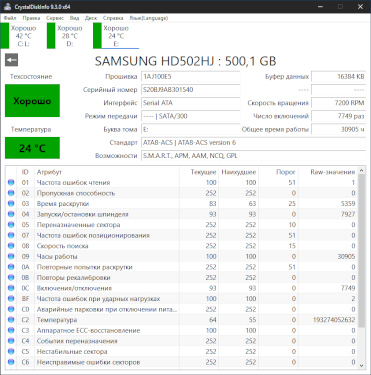The width and height of the screenshot is (371, 375).
Task: Open the Диск menu
Action: 91,18
